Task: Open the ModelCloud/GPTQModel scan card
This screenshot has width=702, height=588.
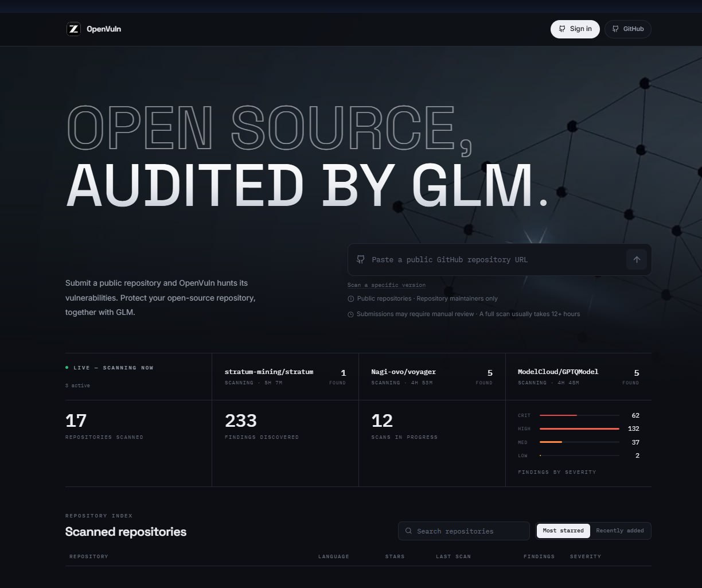Action: click(579, 377)
